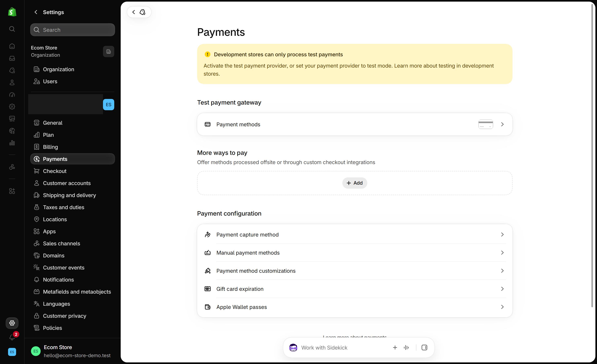Toggle Sidekick panel layout icon
Screen dimensions: 597x364
click(424, 348)
